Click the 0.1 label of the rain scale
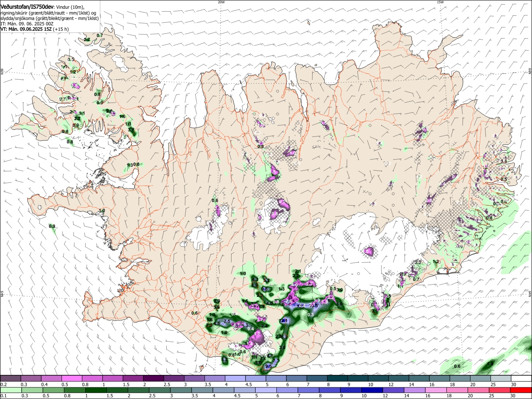Image resolution: width=532 pixels, height=399 pixels. click(x=4, y=396)
